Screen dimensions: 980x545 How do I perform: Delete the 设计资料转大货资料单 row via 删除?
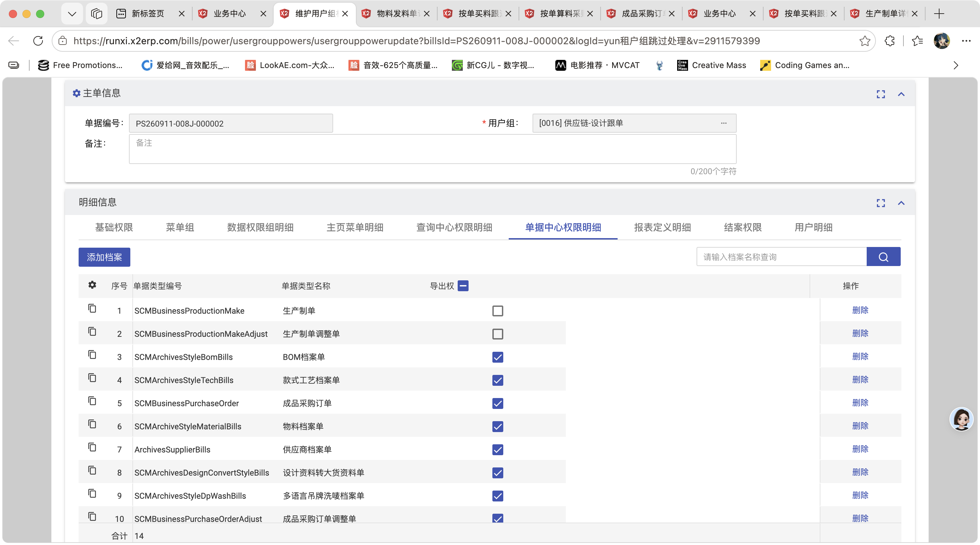pyautogui.click(x=860, y=472)
